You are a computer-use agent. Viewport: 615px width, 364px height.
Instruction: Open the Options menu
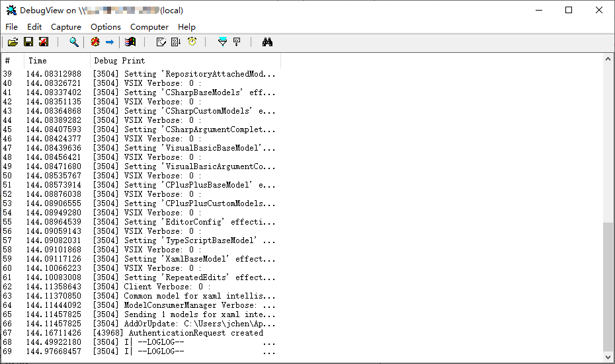(106, 26)
